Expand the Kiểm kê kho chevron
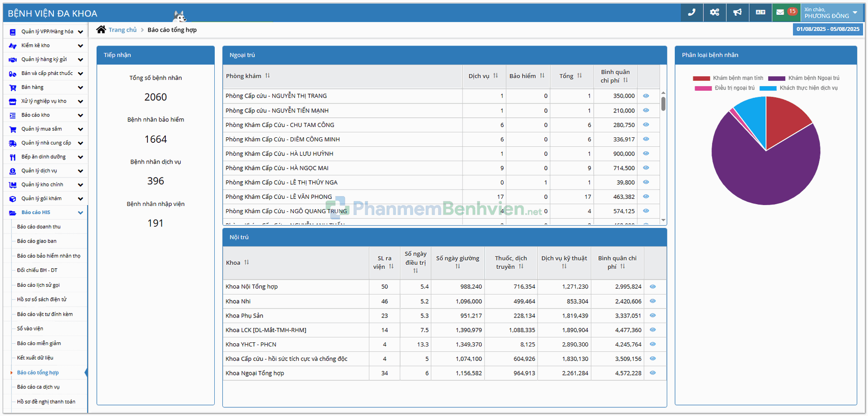This screenshot has height=416, width=868. 80,46
